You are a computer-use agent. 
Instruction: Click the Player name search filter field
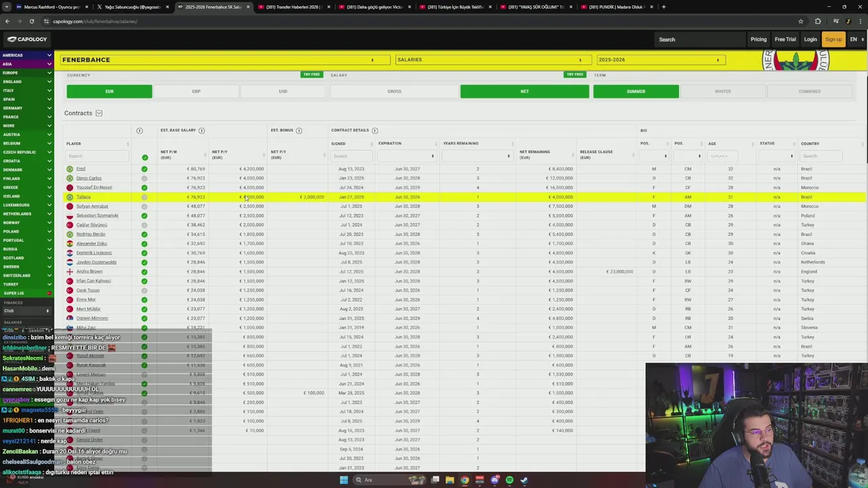pos(96,156)
